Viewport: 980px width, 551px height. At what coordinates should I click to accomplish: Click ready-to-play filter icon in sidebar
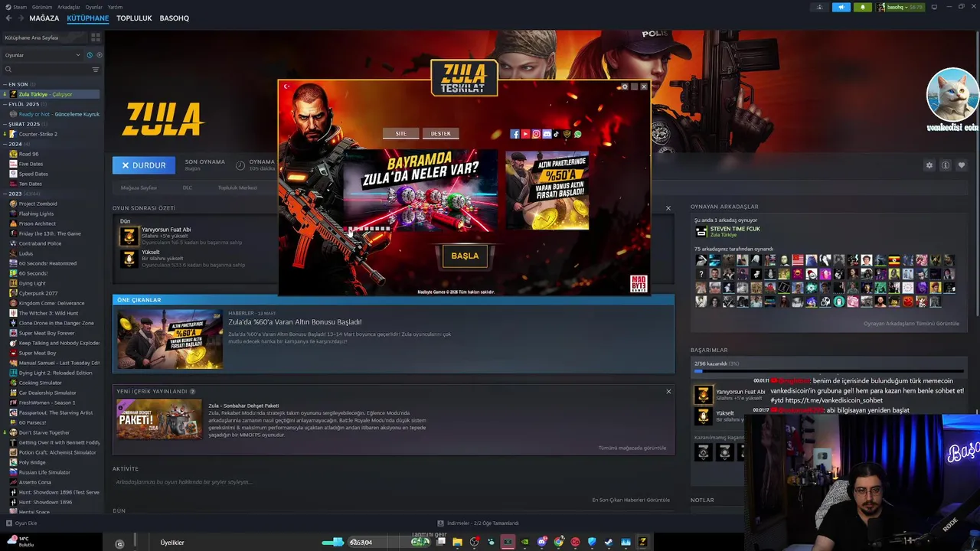99,55
